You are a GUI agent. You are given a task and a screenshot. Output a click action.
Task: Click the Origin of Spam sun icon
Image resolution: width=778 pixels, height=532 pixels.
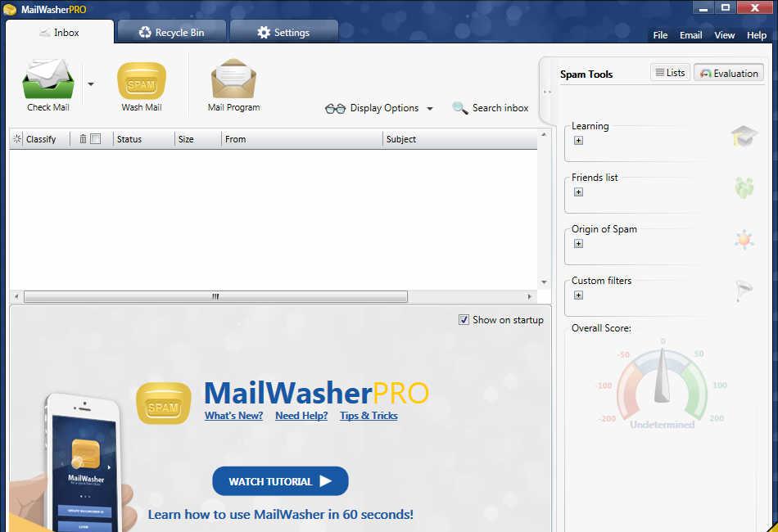tap(744, 240)
